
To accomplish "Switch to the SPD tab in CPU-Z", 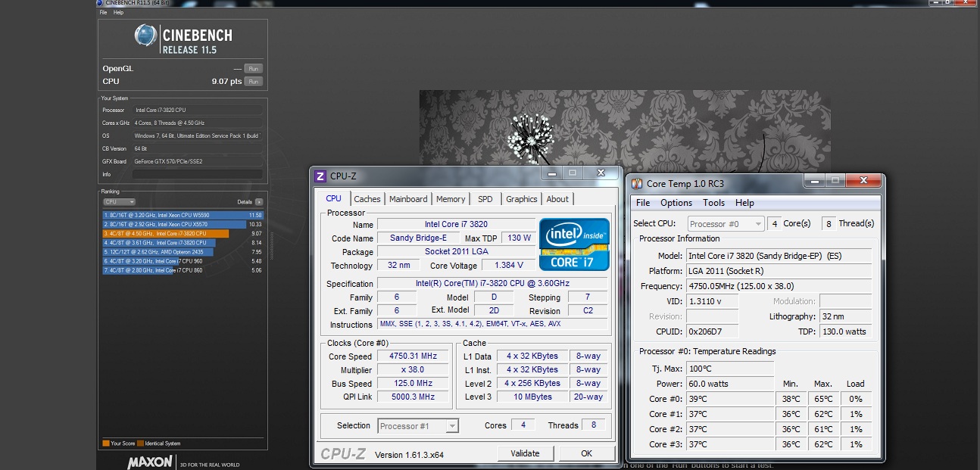I will point(485,199).
